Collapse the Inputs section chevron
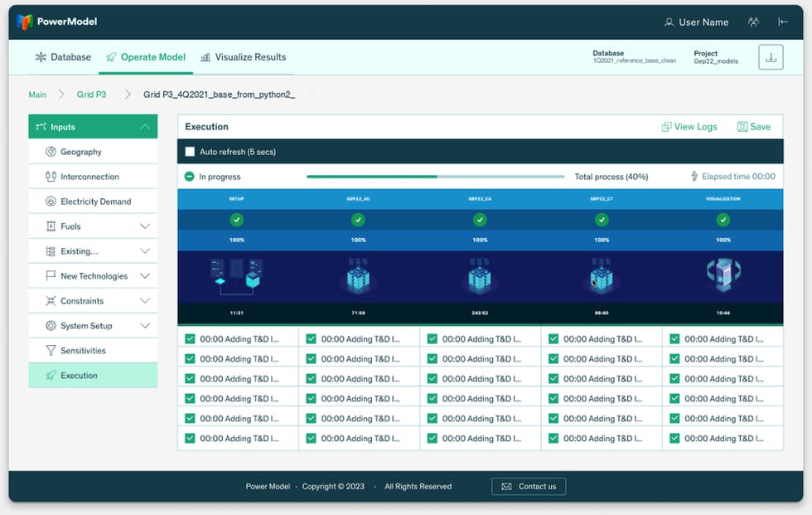Image resolution: width=812 pixels, height=515 pixels. click(x=145, y=127)
